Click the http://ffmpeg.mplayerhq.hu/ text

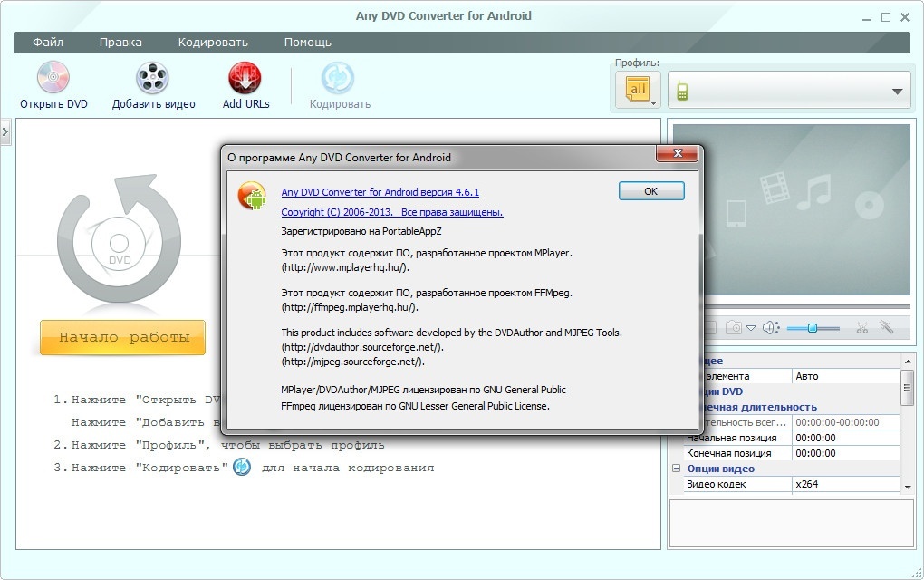point(350,308)
